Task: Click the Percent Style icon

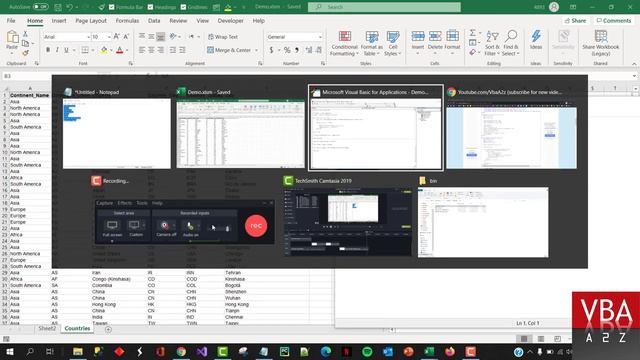Action: pos(287,50)
